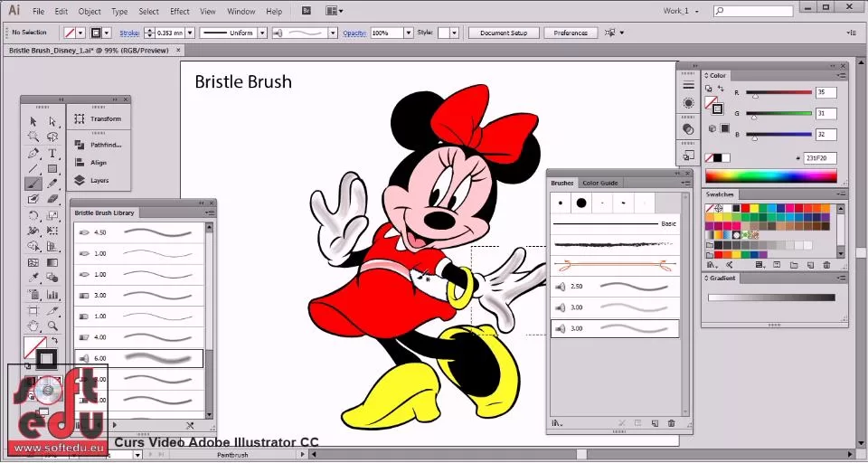Image resolution: width=868 pixels, height=463 pixels.
Task: Open the File menu
Action: [38, 11]
